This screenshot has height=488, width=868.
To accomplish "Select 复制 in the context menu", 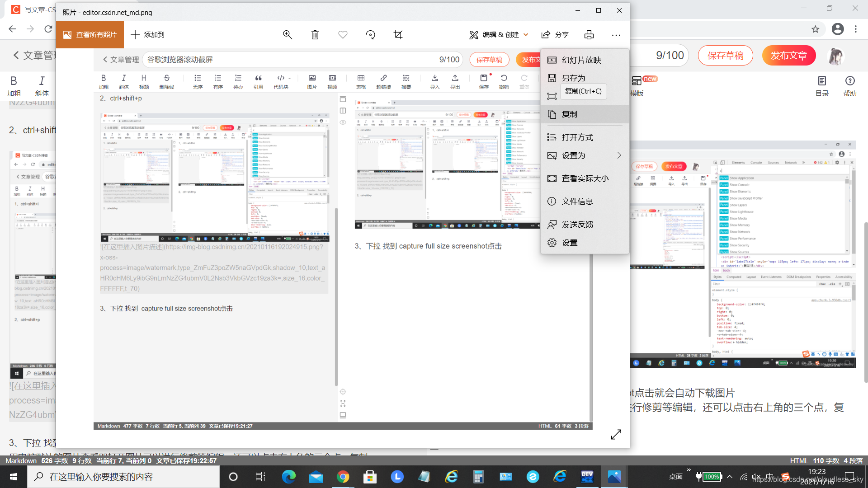I will click(570, 114).
